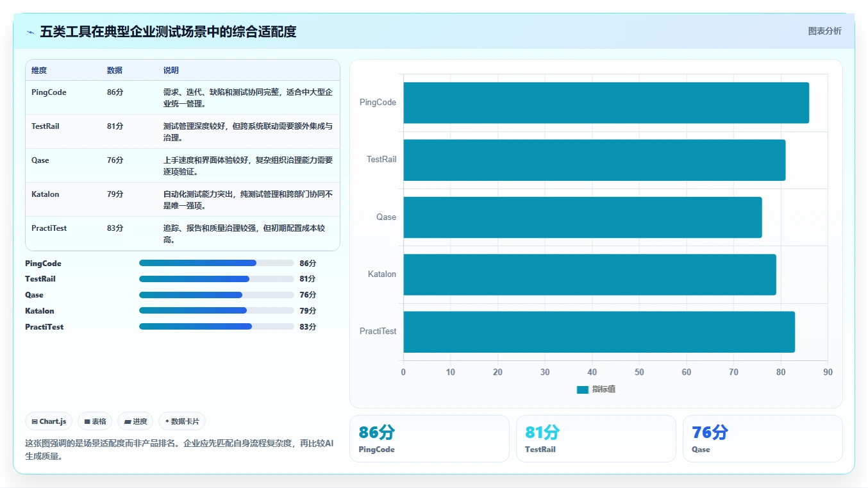The width and height of the screenshot is (868, 488).
Task: Click the Qase progress bar
Action: tap(217, 295)
